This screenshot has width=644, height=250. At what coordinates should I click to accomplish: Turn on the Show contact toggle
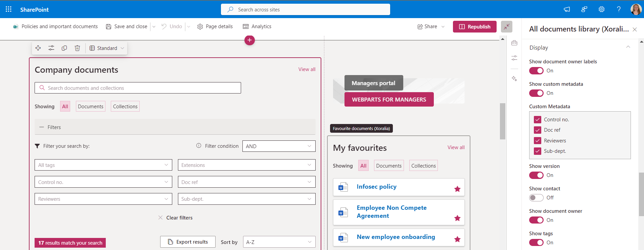point(536,198)
